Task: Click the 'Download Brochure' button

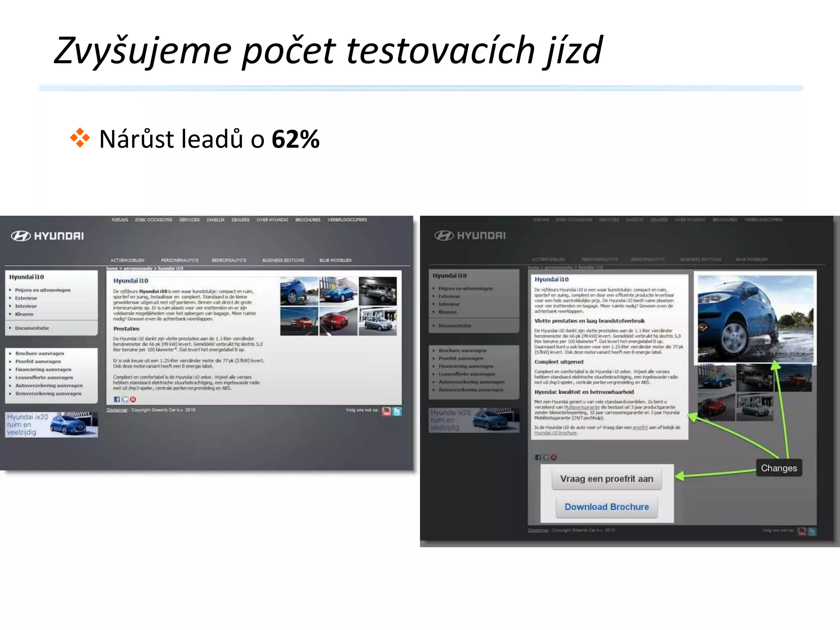Action: click(607, 507)
